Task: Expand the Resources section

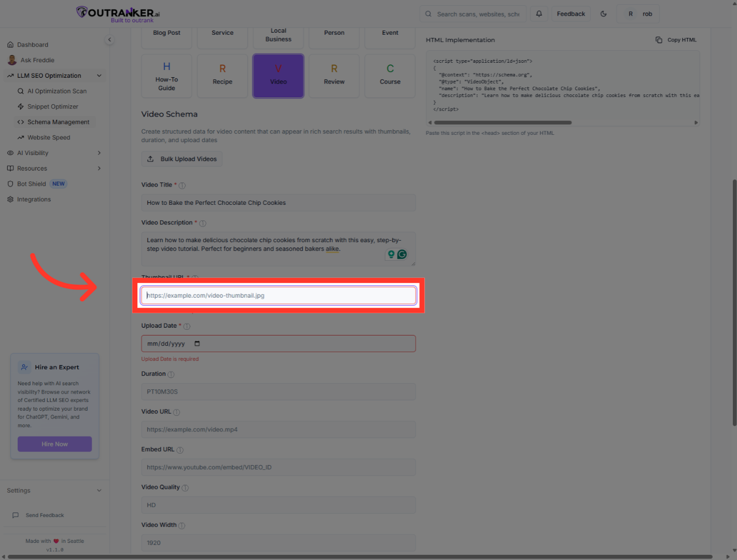Action: click(x=98, y=168)
